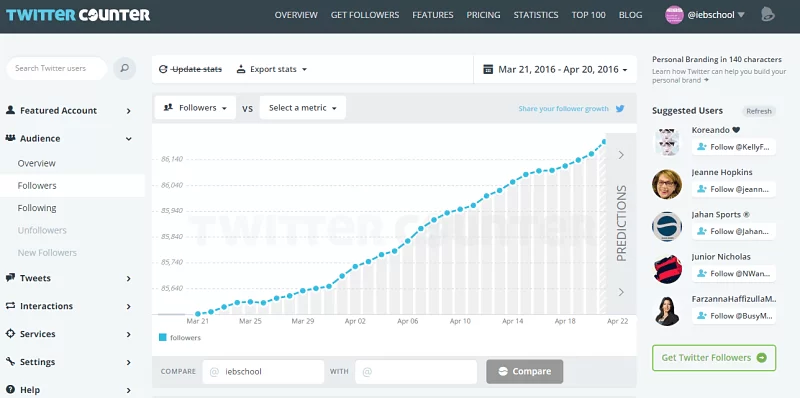Click the empty With username field

pyautogui.click(x=416, y=371)
